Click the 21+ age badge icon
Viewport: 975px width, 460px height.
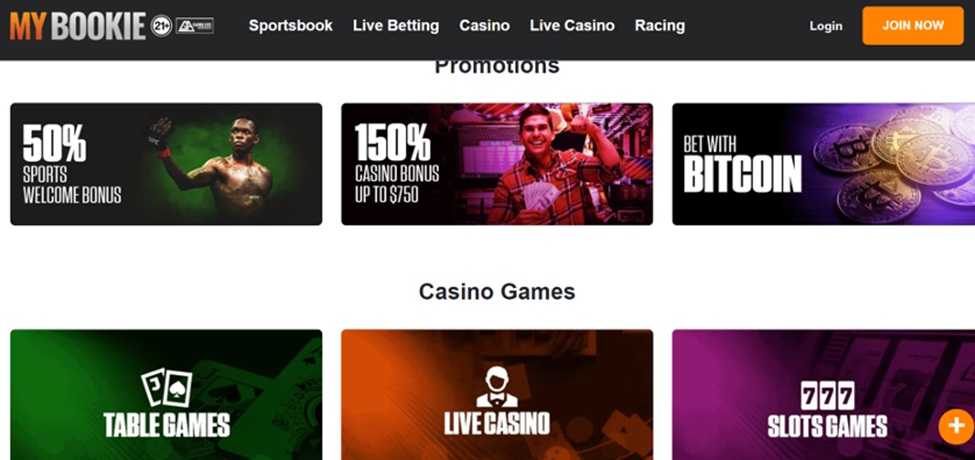[161, 26]
